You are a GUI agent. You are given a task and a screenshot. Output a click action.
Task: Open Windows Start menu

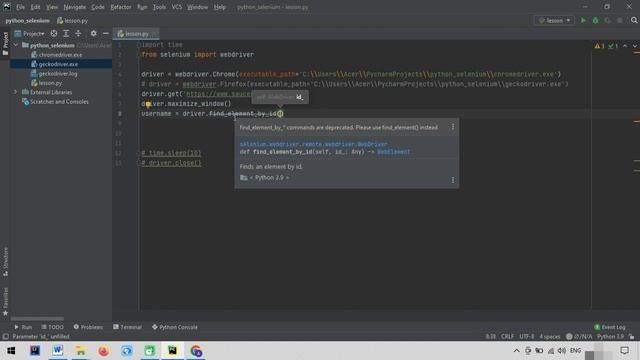pos(11,351)
